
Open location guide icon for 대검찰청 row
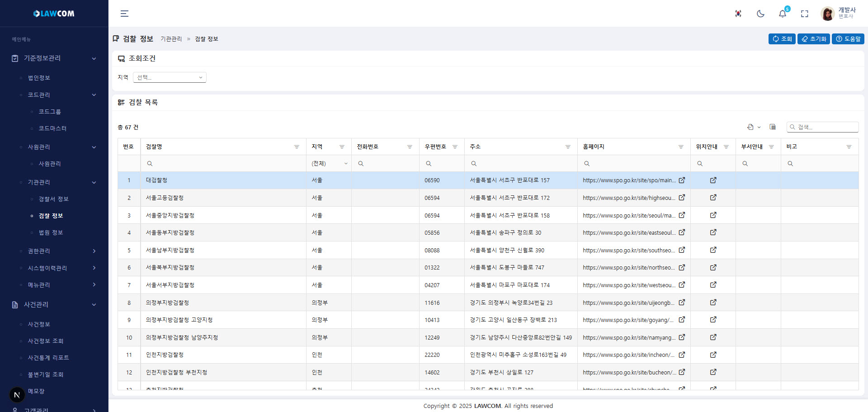click(713, 180)
